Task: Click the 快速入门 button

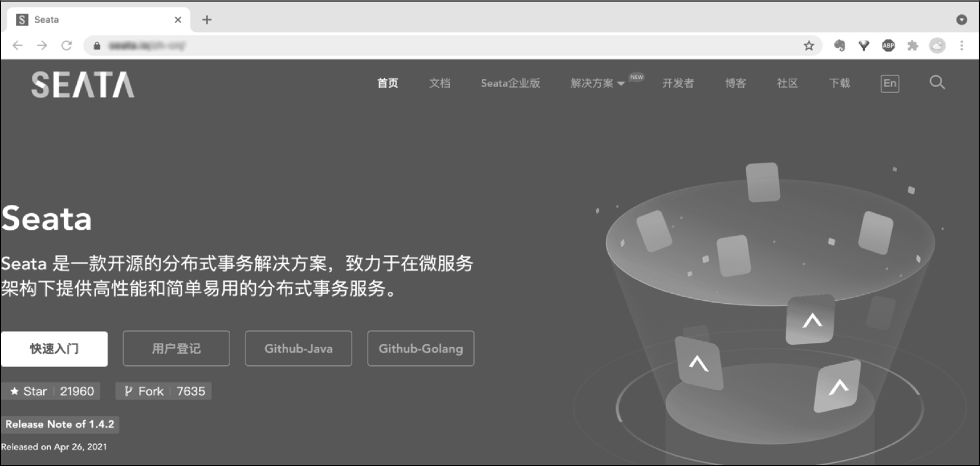Action: click(54, 349)
